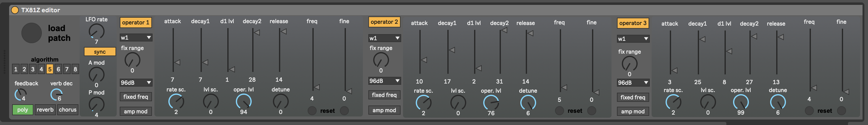Click operator 3 amp mod button
This screenshot has width=868, height=125.
click(x=632, y=112)
